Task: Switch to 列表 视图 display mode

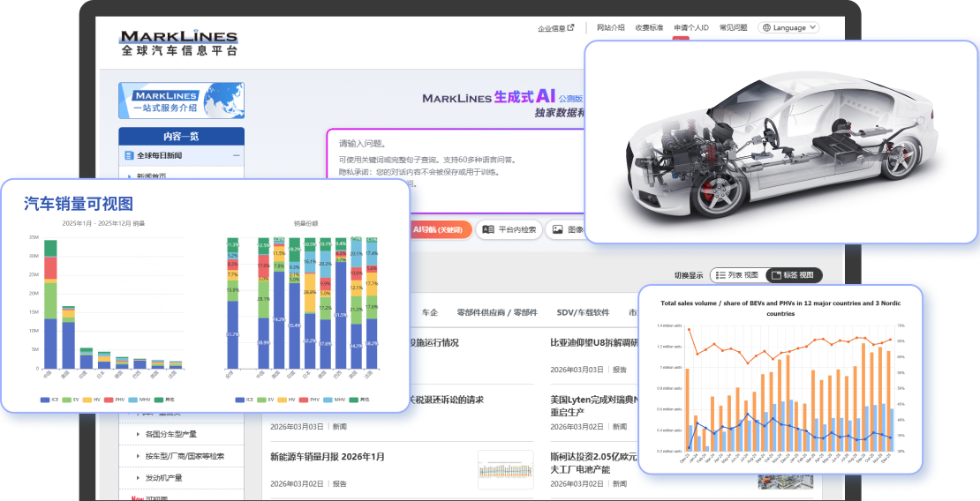Action: pos(736,275)
